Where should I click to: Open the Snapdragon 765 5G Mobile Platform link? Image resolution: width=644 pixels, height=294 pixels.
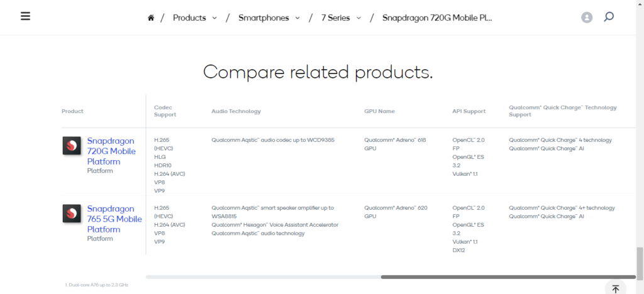click(x=114, y=219)
